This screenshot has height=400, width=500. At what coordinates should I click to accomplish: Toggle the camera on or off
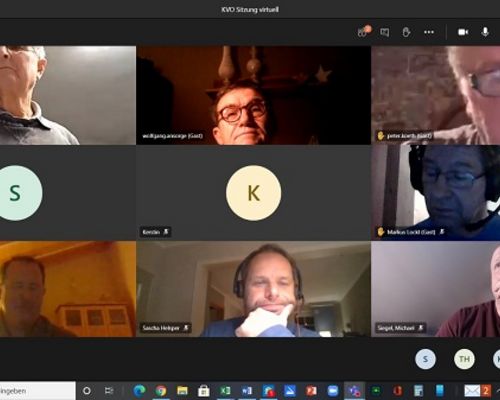point(463,32)
